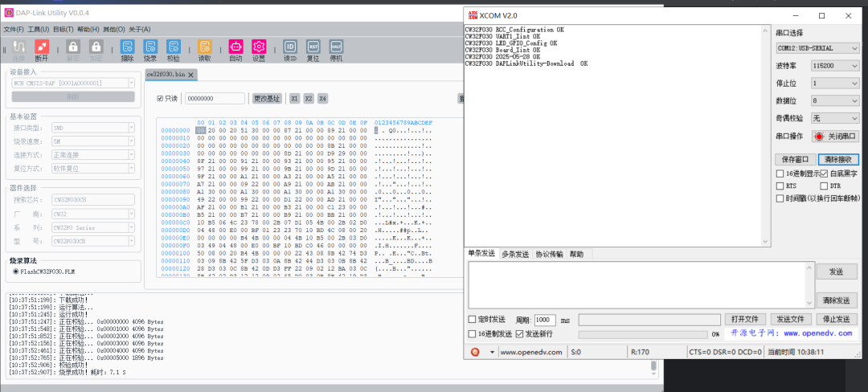Click the 清除接收 (clear receive) button
Image resolution: width=868 pixels, height=392 pixels.
click(838, 159)
